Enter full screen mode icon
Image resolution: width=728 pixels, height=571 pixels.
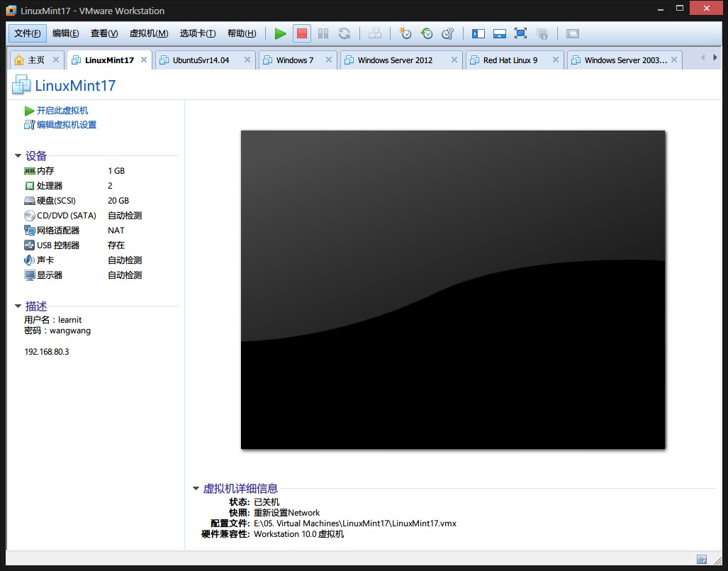point(520,33)
